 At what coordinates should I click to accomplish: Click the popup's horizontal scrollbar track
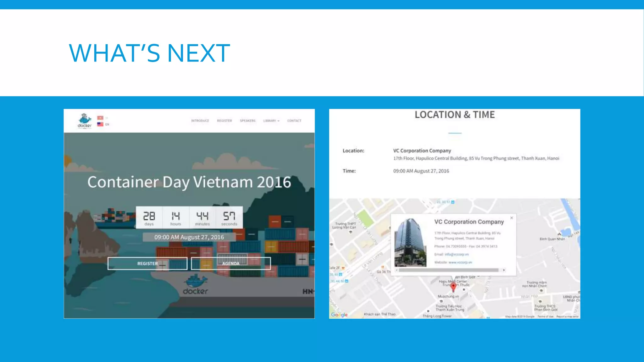click(x=448, y=270)
